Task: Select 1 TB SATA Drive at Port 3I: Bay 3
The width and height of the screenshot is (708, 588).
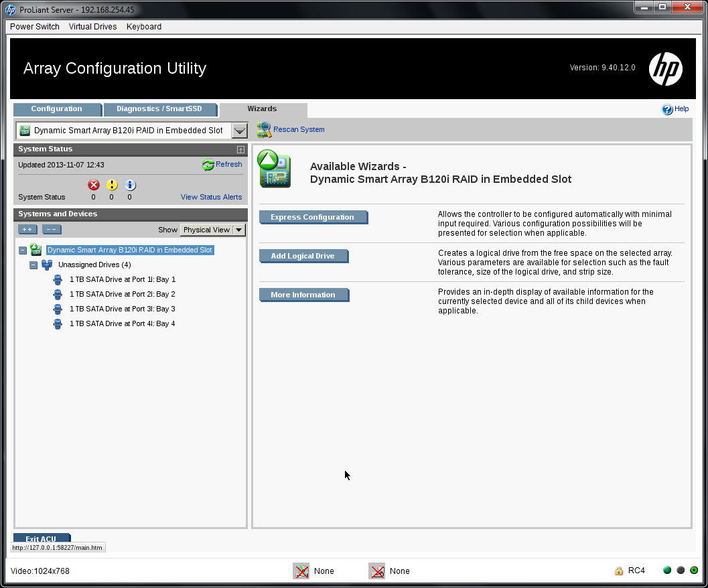Action: pyautogui.click(x=123, y=309)
